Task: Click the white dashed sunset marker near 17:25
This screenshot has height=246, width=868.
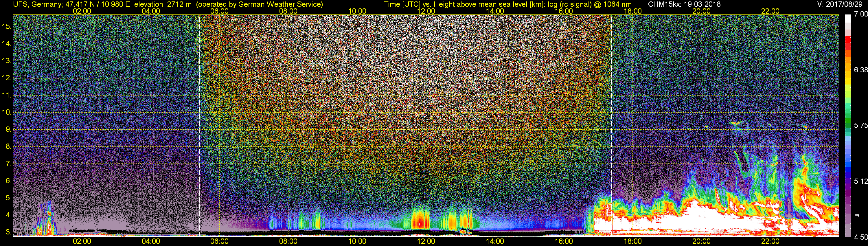Action: tap(611, 125)
